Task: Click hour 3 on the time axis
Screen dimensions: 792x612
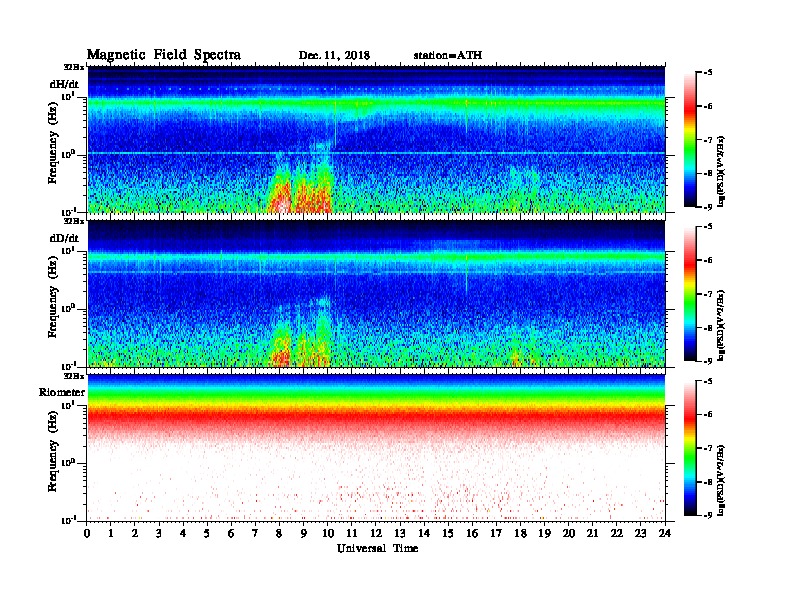Action: [159, 534]
